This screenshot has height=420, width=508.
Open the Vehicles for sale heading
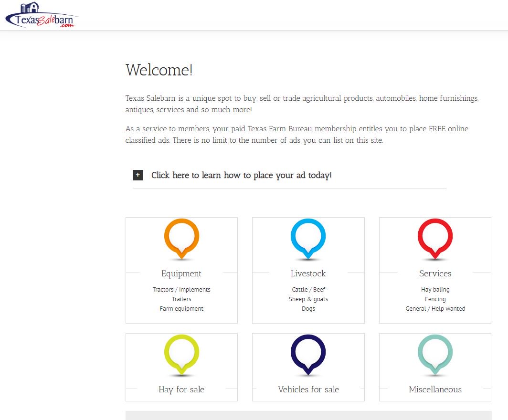(308, 389)
